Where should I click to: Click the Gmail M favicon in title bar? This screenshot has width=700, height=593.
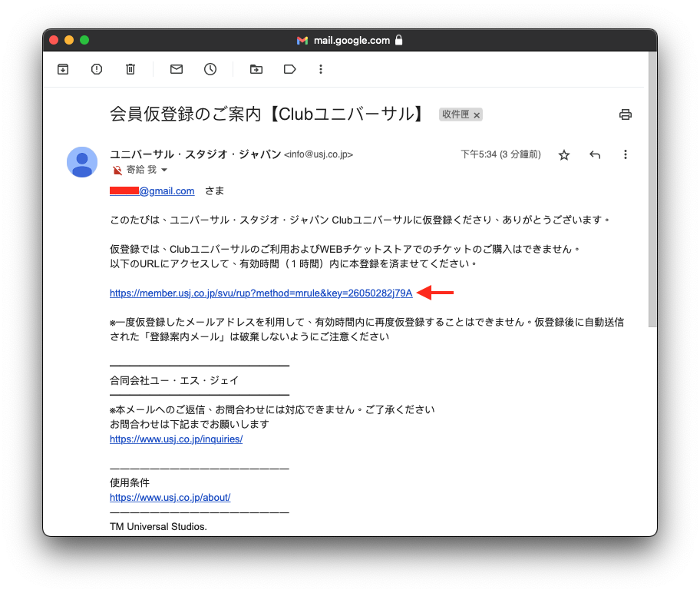tap(302, 40)
